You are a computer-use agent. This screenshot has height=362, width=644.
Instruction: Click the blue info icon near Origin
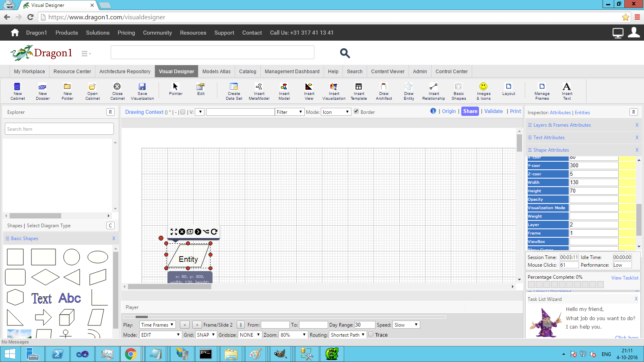[433, 111]
